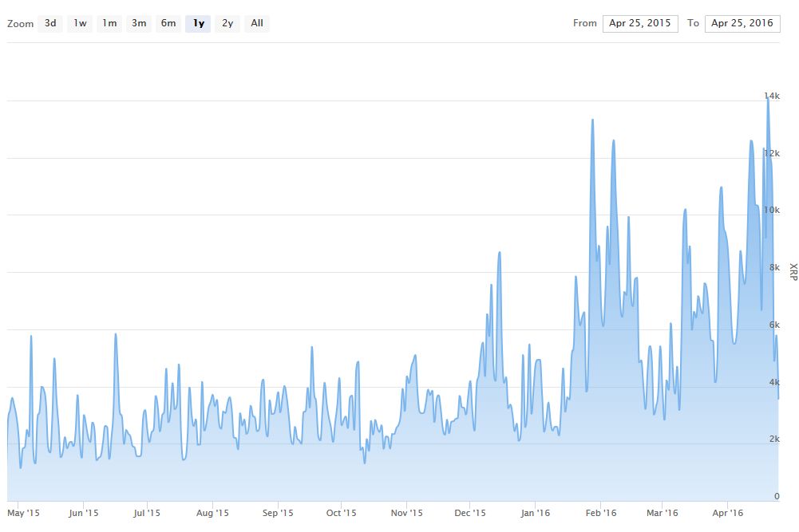The height and width of the screenshot is (532, 799).
Task: Click the 12k y-axis label
Action: point(772,153)
